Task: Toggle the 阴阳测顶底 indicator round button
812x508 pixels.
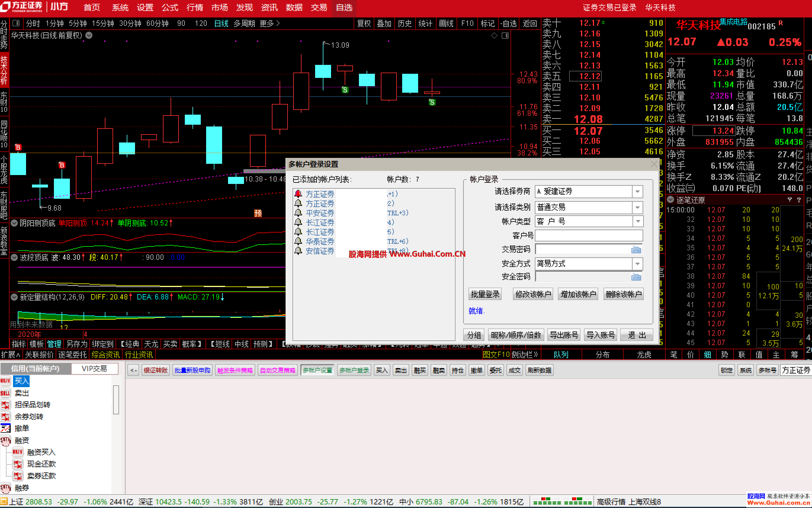Action: pyautogui.click(x=14, y=223)
